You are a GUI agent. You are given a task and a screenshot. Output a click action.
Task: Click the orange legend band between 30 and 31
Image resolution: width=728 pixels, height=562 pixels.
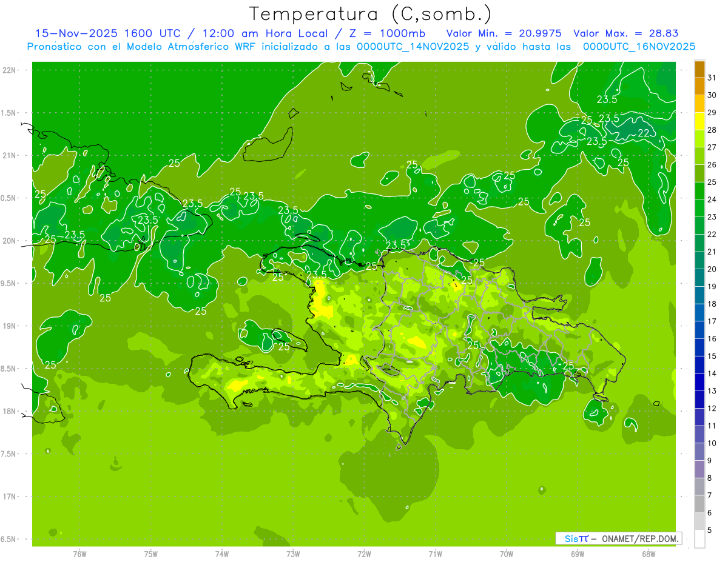[x=699, y=87]
